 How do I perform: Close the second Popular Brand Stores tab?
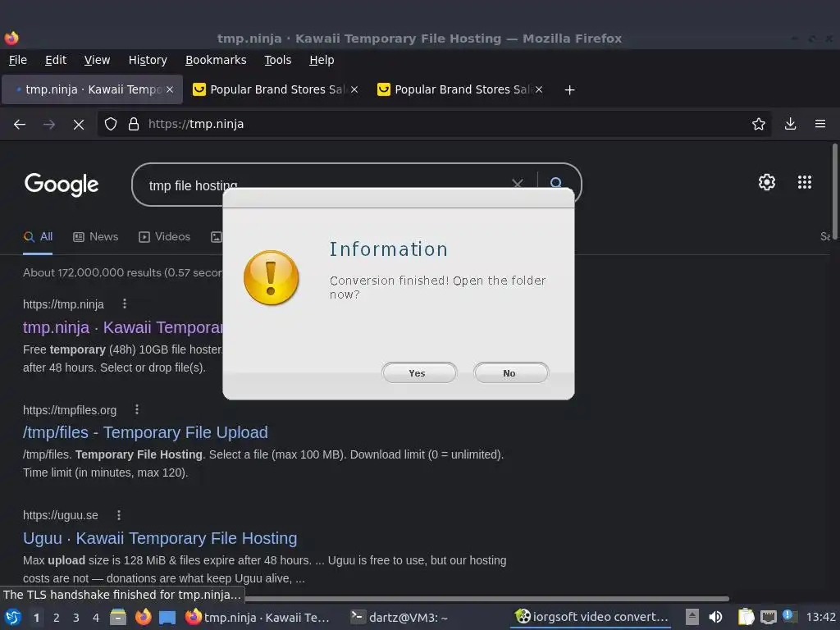click(539, 89)
